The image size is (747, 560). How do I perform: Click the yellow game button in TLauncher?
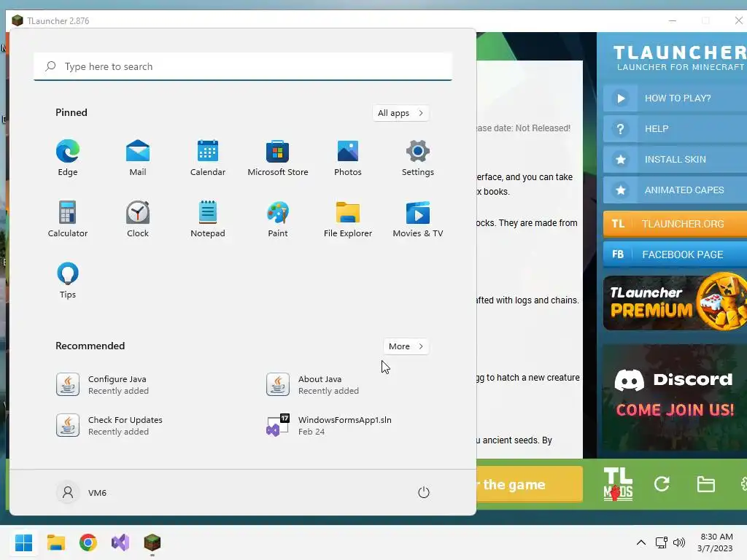(530, 484)
